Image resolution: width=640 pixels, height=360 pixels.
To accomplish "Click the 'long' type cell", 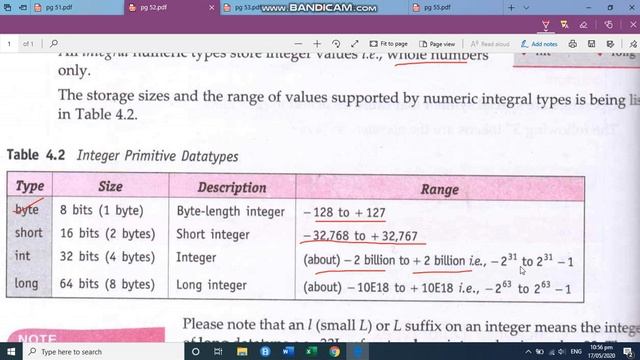I will click(x=26, y=283).
